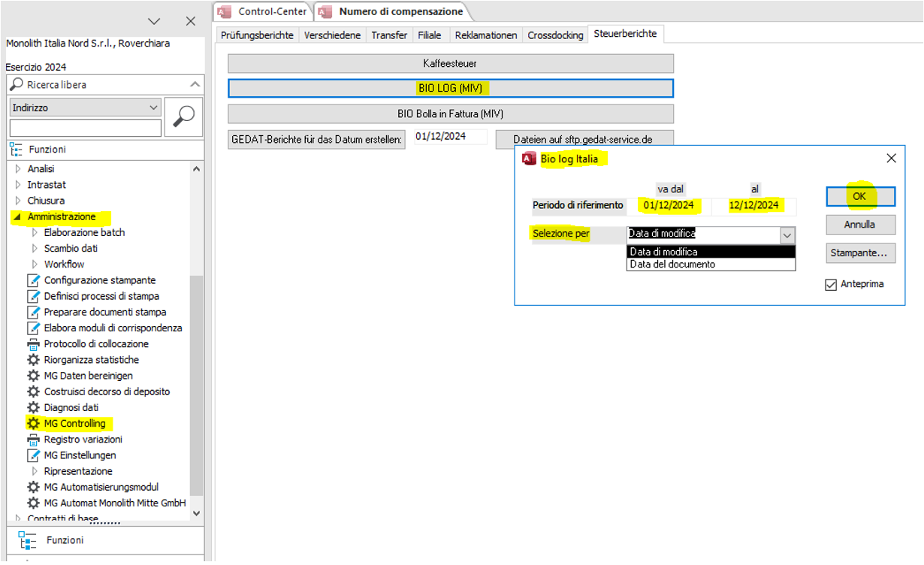Open Configurazione stampante icon entry
Screen dimensions: 924x565
(x=33, y=280)
